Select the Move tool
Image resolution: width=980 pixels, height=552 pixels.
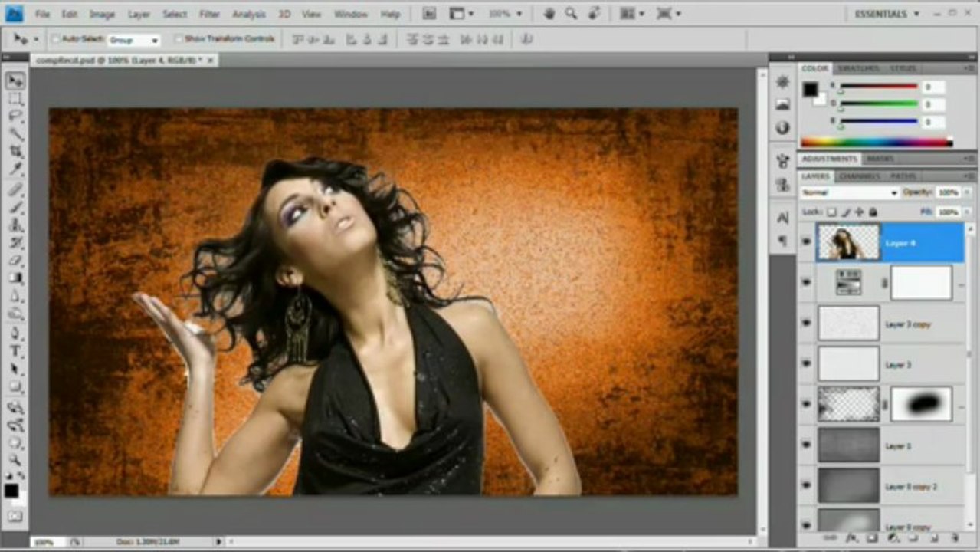[15, 80]
